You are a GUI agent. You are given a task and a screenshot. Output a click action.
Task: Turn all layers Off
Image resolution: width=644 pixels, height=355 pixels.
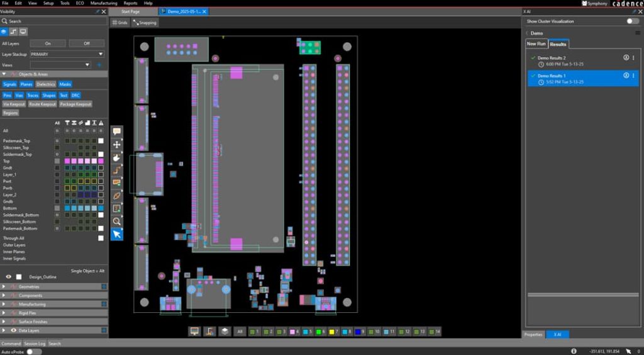[x=87, y=43]
